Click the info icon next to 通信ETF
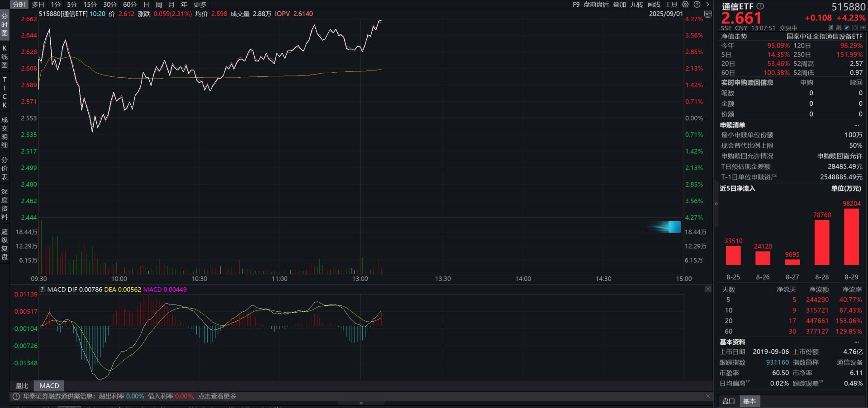This screenshot has width=868, height=408. point(760,6)
